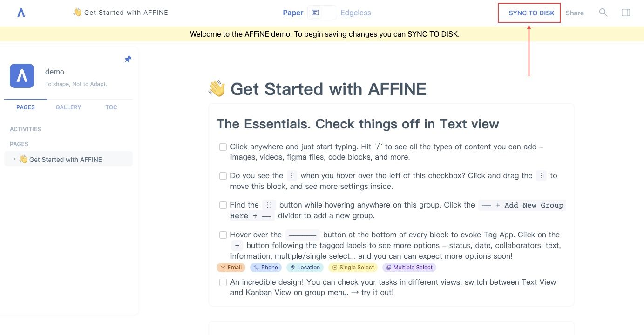
Task: Open the search magnifier icon
Action: [603, 13]
